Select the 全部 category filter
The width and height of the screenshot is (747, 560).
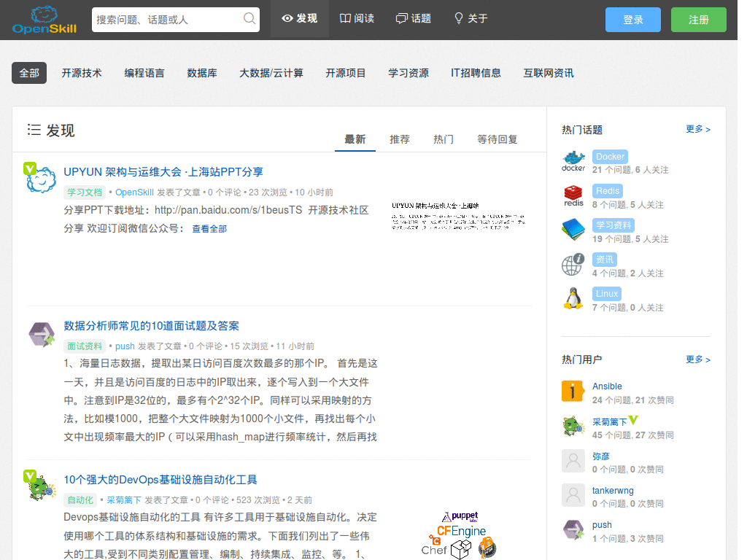[29, 73]
